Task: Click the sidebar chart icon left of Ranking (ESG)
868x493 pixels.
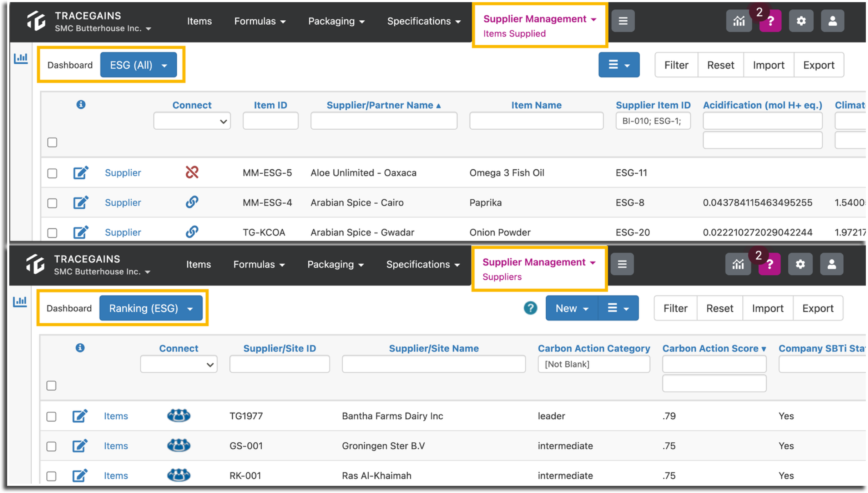Action: pyautogui.click(x=20, y=301)
